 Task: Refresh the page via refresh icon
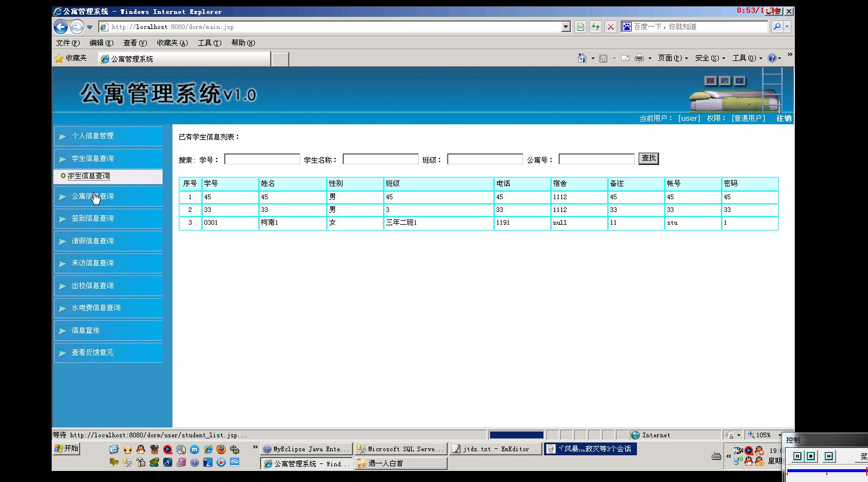click(596, 27)
